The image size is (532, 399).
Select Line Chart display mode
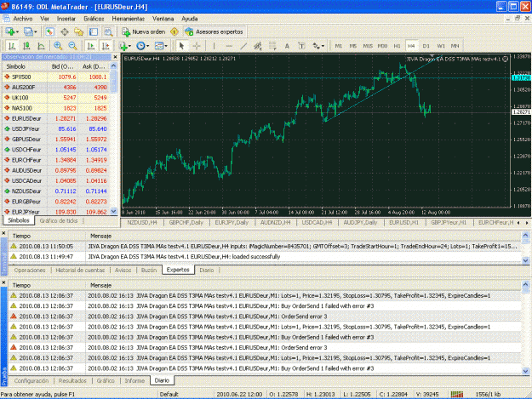[41, 46]
